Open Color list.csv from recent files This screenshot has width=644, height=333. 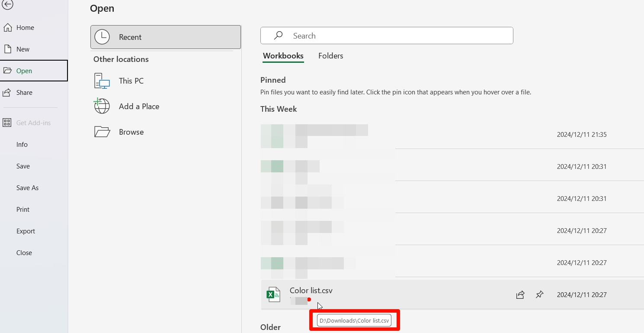[x=452, y=294]
